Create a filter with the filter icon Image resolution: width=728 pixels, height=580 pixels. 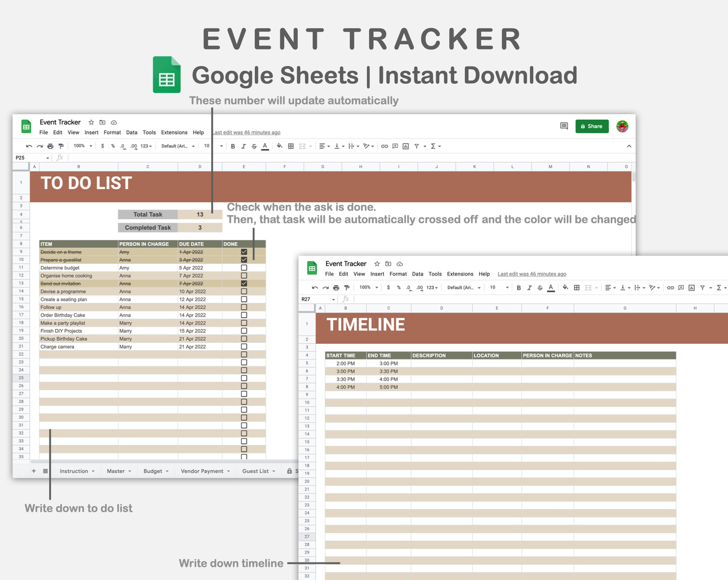[417, 146]
